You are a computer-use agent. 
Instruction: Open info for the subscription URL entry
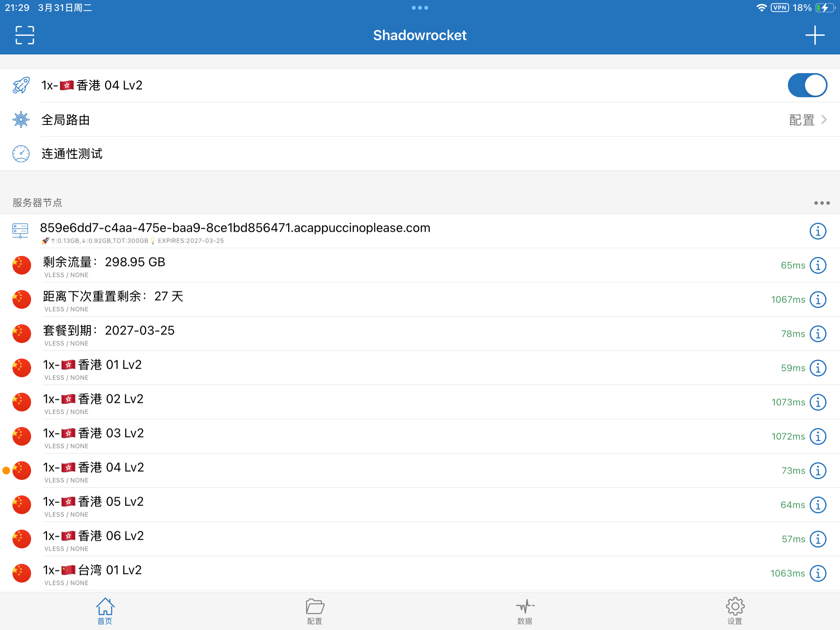(x=818, y=231)
